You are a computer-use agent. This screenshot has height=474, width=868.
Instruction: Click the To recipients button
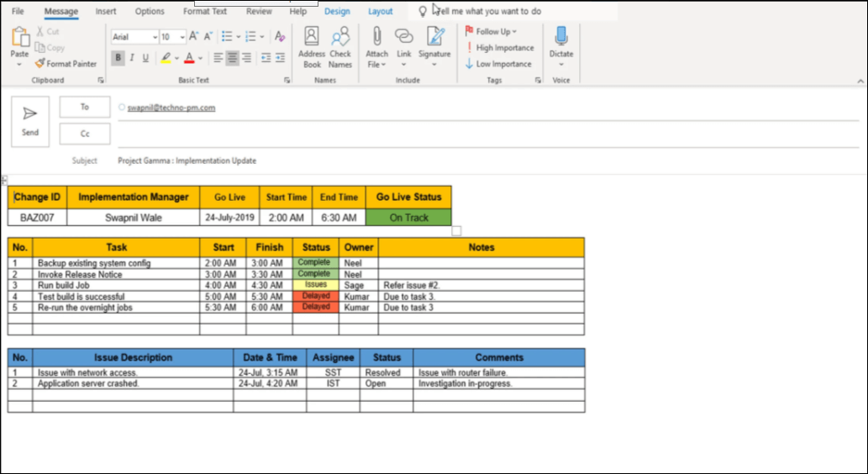click(85, 108)
